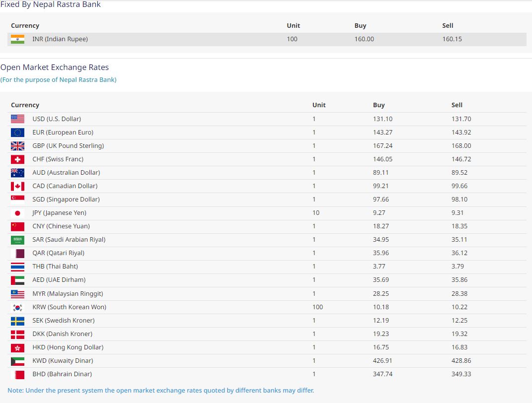
Task: Click the Saudi Arabian flag icon
Action: point(18,240)
